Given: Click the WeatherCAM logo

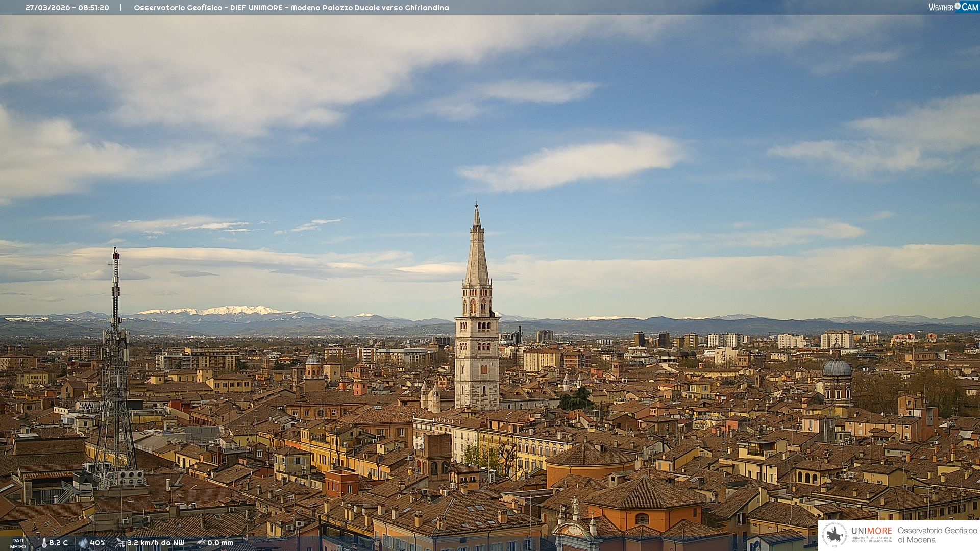Looking at the screenshot, I should pos(953,7).
